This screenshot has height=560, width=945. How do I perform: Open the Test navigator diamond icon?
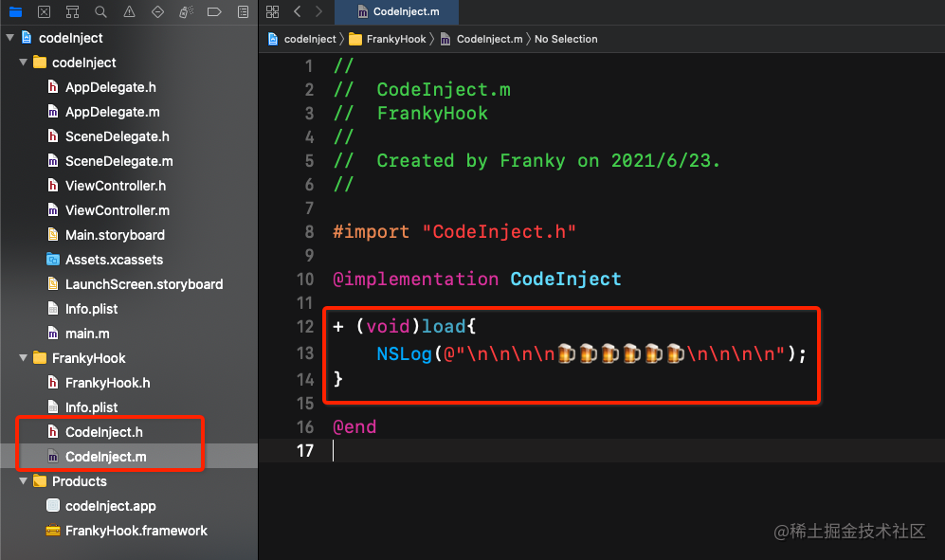click(x=158, y=11)
